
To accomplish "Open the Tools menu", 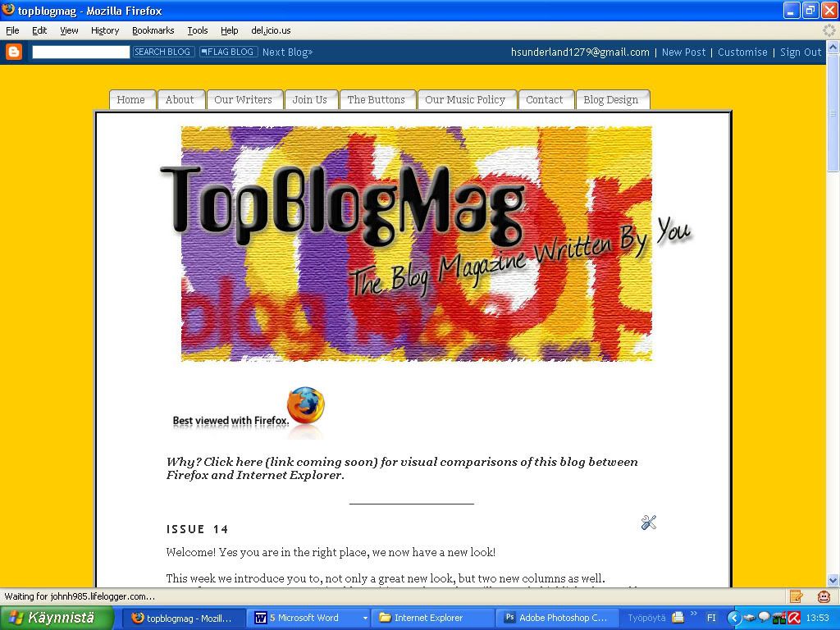I will click(198, 30).
